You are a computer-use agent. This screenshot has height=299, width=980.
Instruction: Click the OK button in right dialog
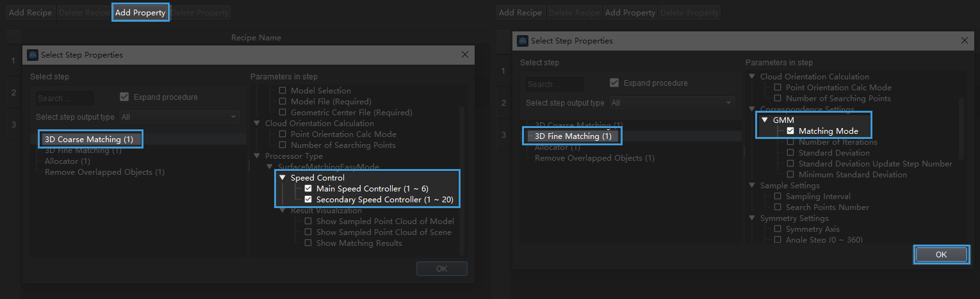click(940, 254)
